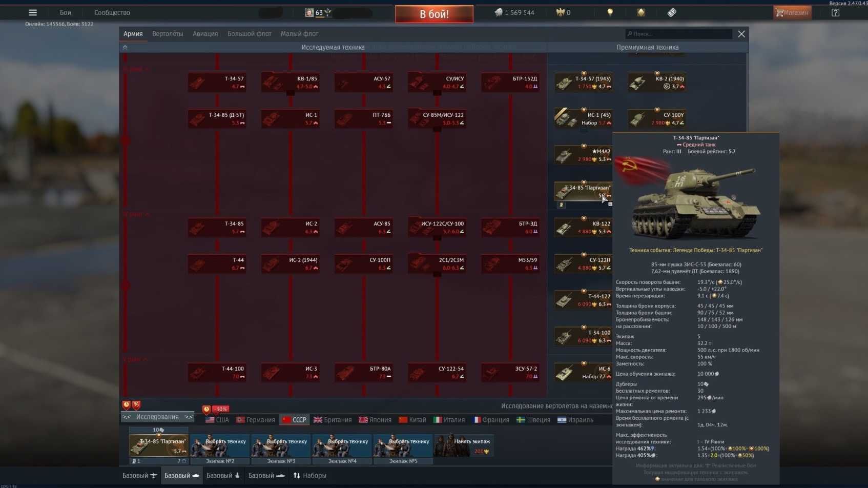The width and height of the screenshot is (868, 488).
Task: Choose the Германия nation flag
Action: [x=256, y=420]
